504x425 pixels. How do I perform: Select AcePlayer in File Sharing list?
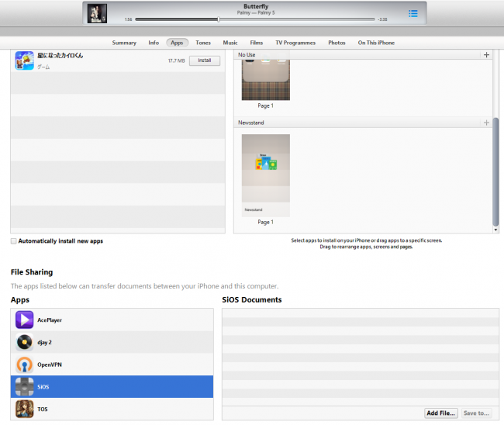point(112,320)
